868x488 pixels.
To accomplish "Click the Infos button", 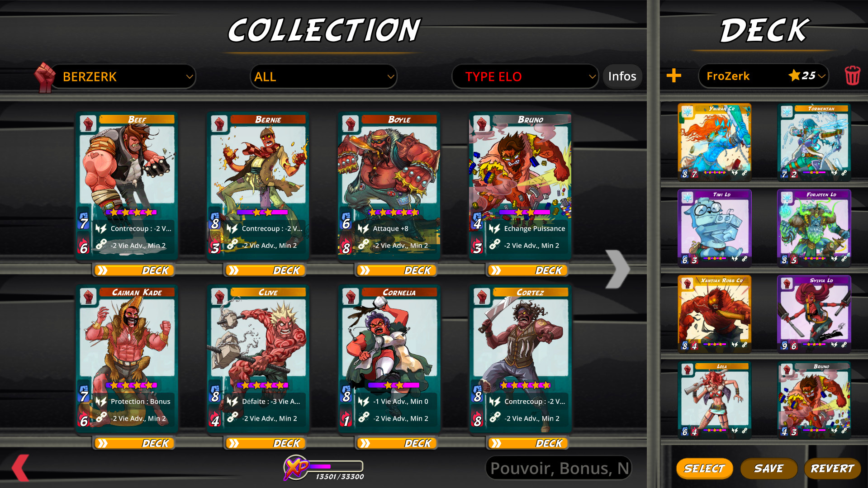I will [x=622, y=76].
